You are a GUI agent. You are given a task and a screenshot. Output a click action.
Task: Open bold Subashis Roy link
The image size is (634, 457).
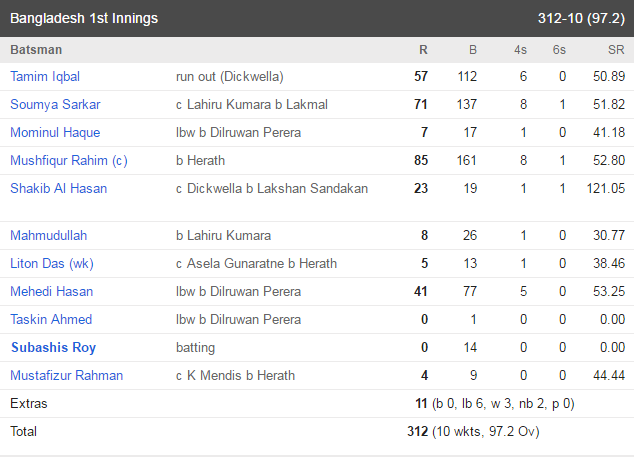coord(53,347)
